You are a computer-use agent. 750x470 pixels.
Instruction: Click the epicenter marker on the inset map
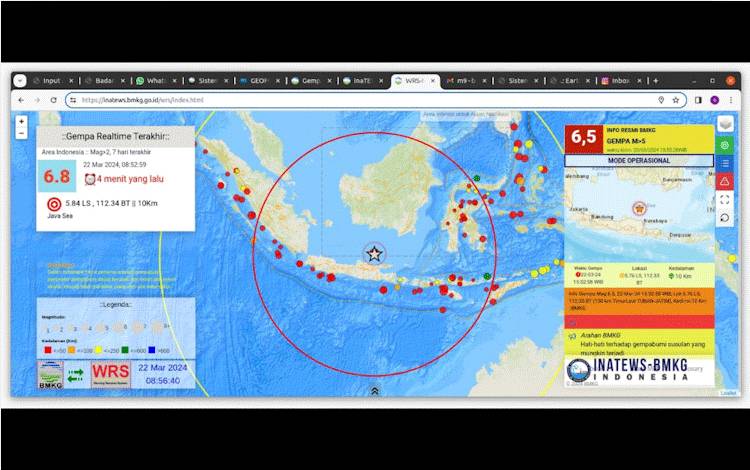tap(639, 208)
